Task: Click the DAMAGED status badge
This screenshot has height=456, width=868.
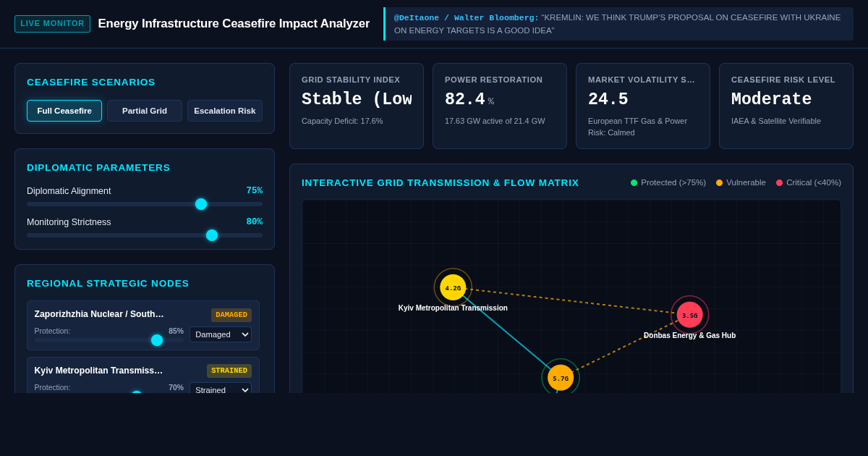Action: click(231, 315)
